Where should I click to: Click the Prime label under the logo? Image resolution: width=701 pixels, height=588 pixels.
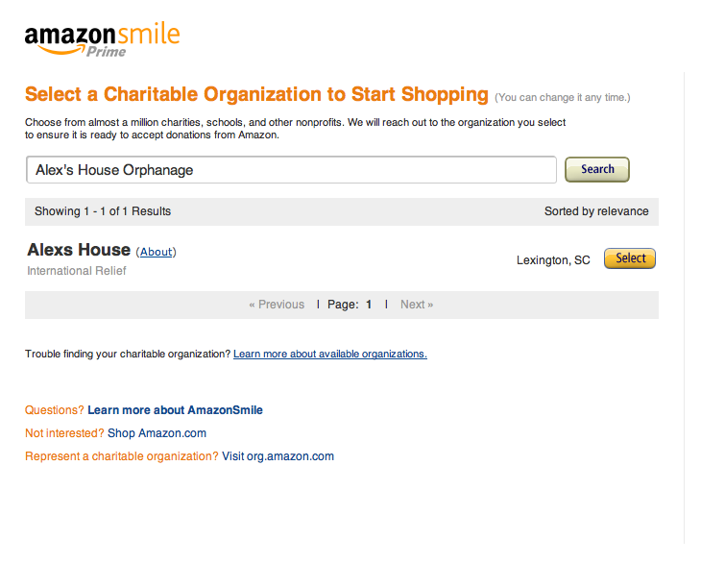(106, 52)
